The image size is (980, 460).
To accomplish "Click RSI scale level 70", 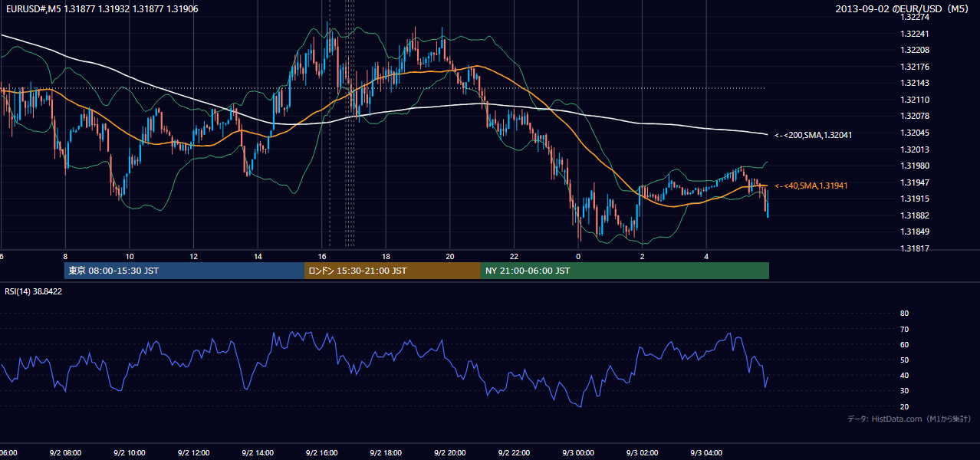I will (x=904, y=329).
